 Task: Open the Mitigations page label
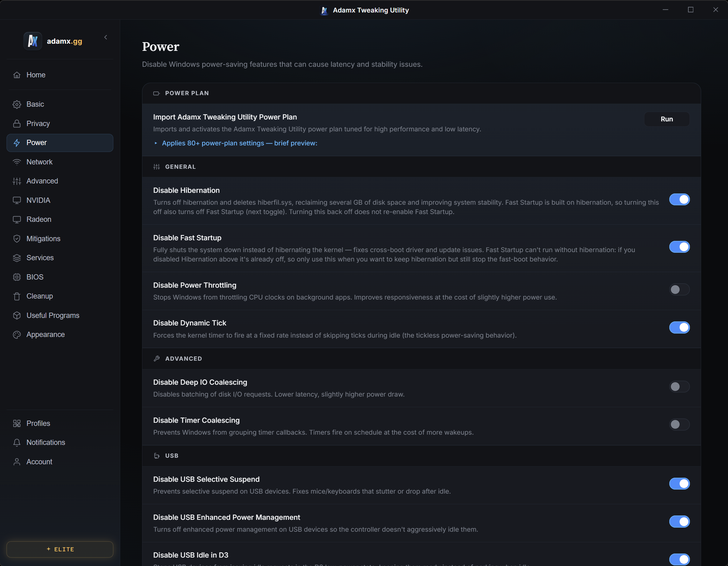point(43,238)
